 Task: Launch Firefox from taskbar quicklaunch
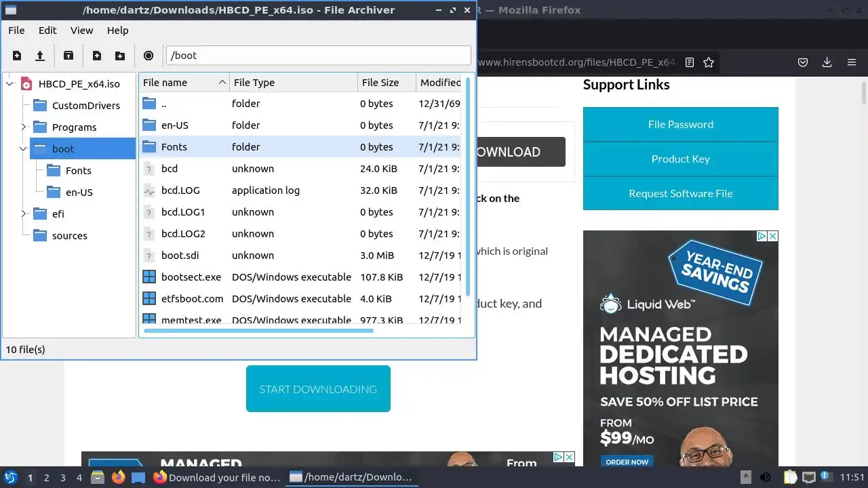pos(118,477)
